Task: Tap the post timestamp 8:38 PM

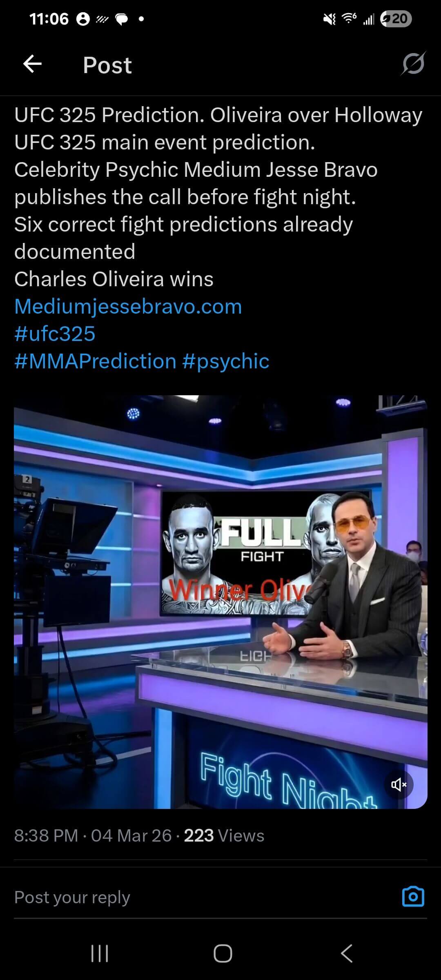Action: coord(46,835)
